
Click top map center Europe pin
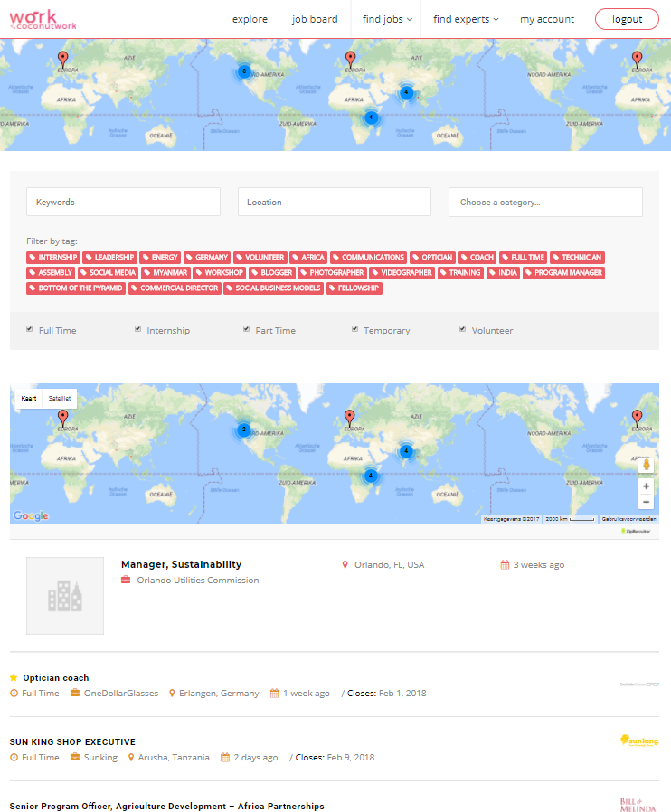[350, 60]
